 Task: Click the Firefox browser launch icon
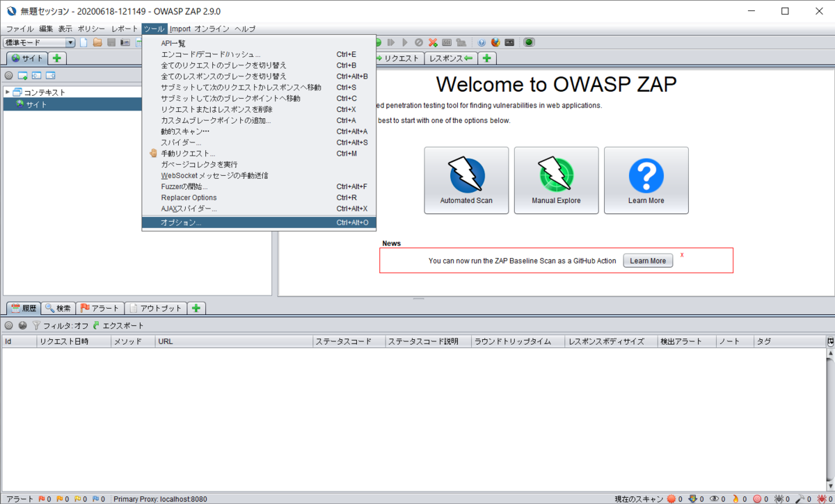(495, 42)
